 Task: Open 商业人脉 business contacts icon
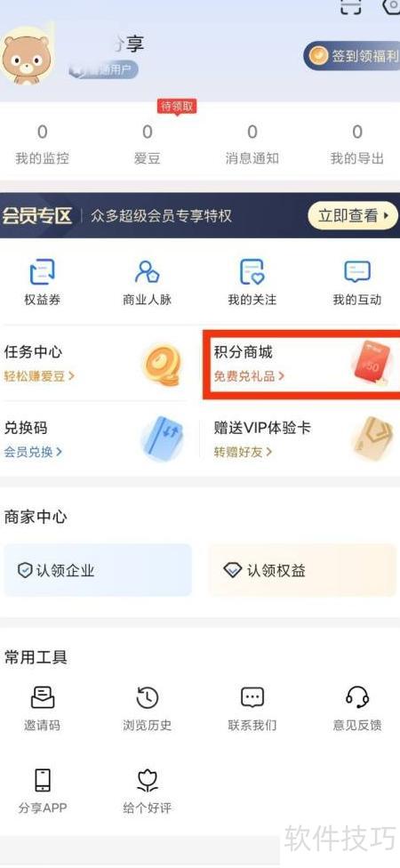tap(148, 272)
